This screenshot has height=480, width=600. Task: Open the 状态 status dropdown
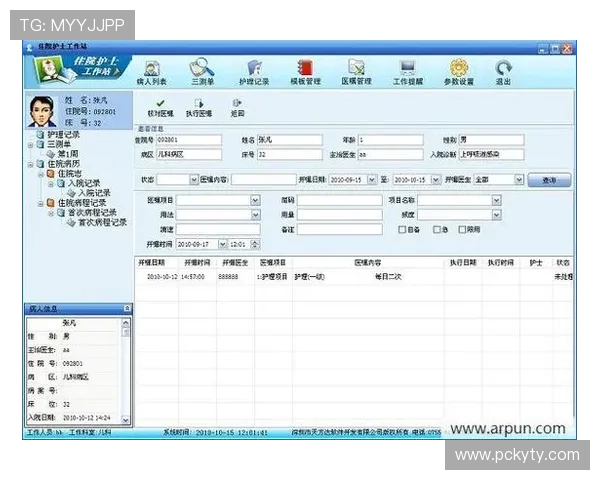[x=194, y=180]
